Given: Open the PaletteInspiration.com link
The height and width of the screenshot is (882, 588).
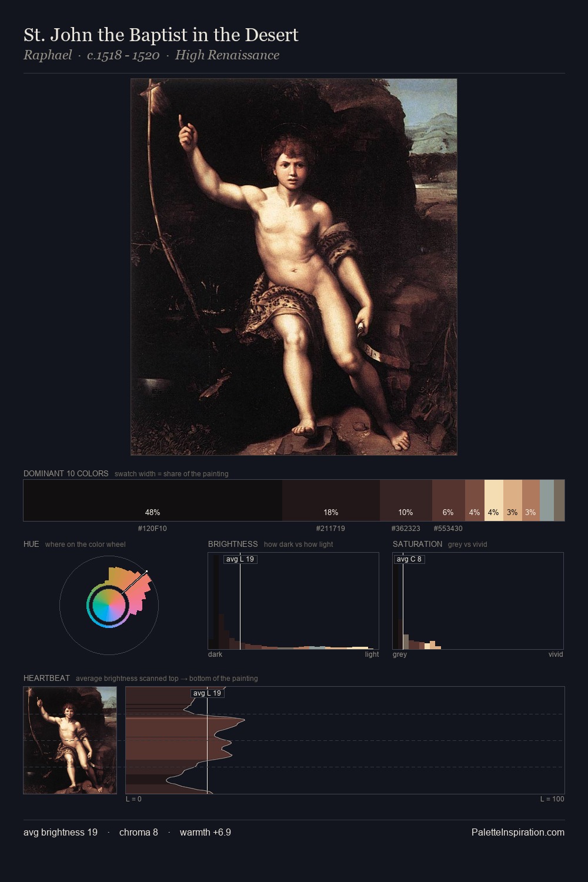Looking at the screenshot, I should [518, 833].
